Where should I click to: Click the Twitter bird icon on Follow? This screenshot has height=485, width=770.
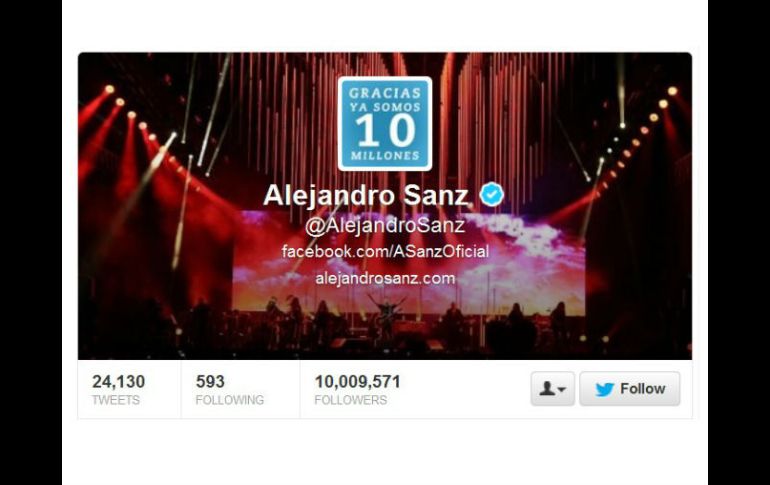click(605, 389)
